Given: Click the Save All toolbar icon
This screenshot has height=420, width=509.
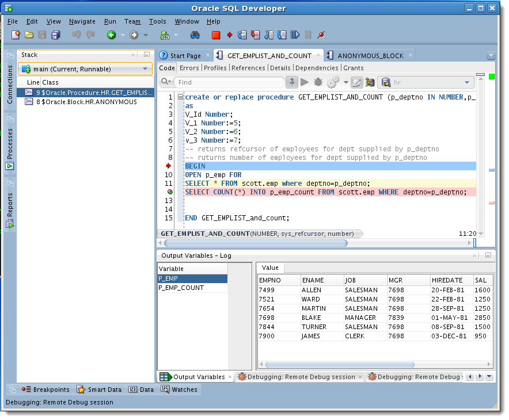Looking at the screenshot, I should click(x=56, y=35).
